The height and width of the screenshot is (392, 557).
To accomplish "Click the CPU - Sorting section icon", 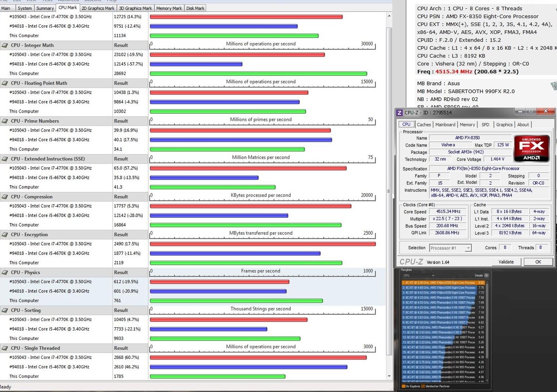I will pos(5,311).
